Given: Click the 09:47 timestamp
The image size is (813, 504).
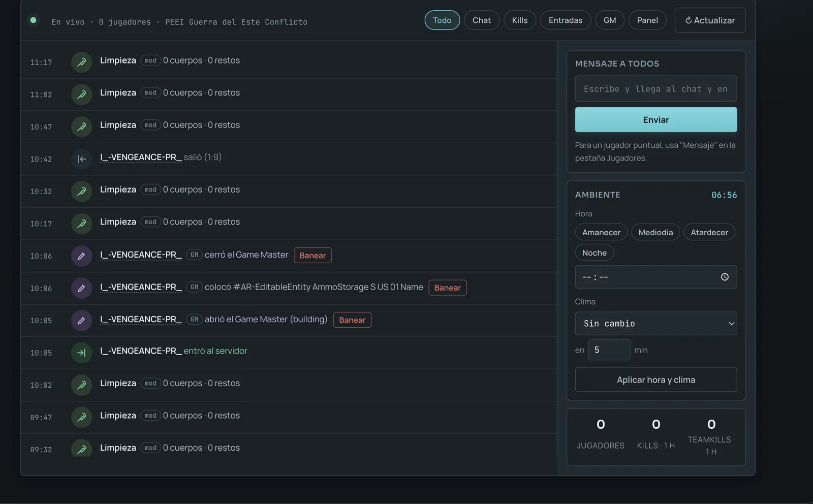Looking at the screenshot, I should click(x=41, y=418).
